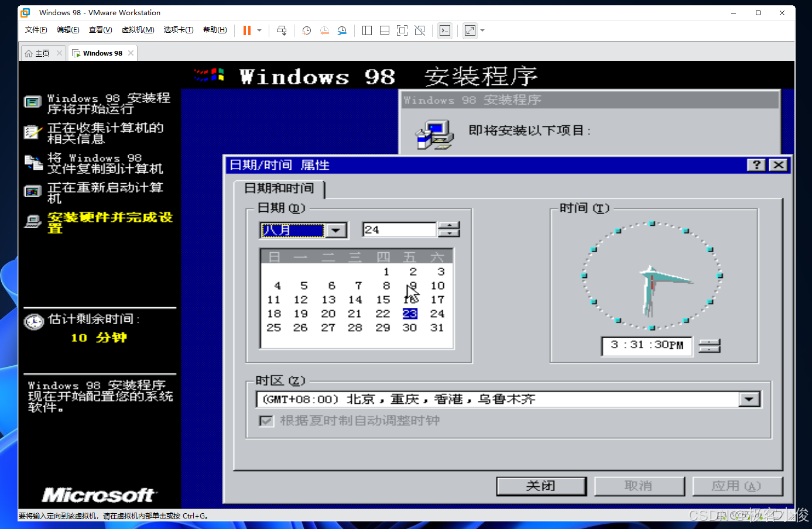The width and height of the screenshot is (812, 529).
Task: Click the year spinner down arrow
Action: point(449,233)
